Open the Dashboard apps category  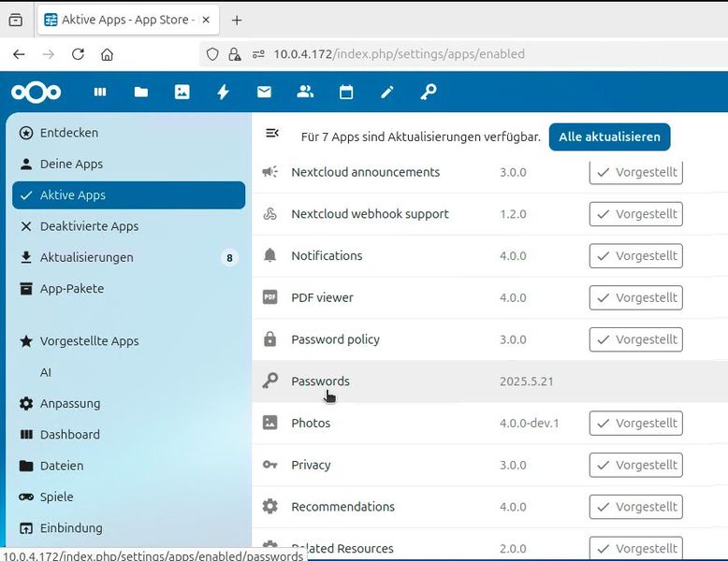(x=128, y=435)
